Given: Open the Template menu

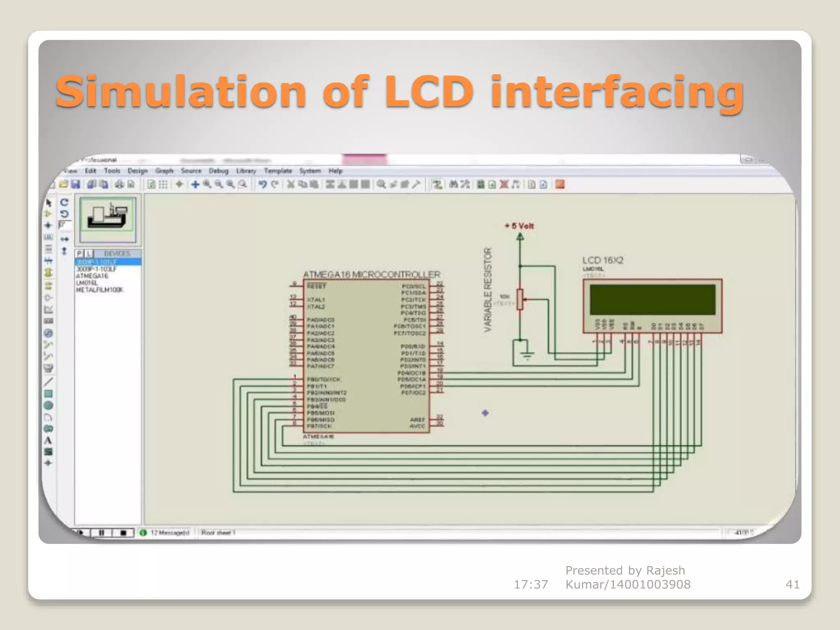Looking at the screenshot, I should tap(278, 171).
